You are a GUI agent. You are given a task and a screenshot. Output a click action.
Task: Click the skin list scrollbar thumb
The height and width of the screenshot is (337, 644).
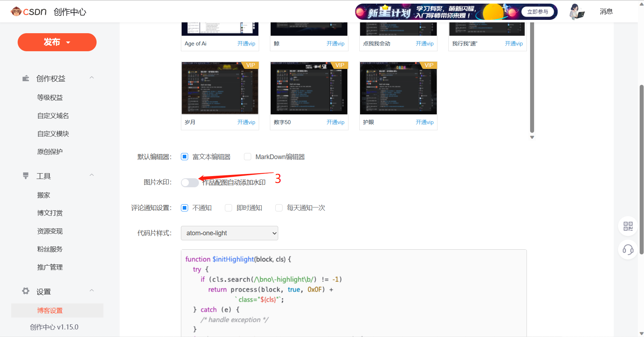(x=532, y=78)
